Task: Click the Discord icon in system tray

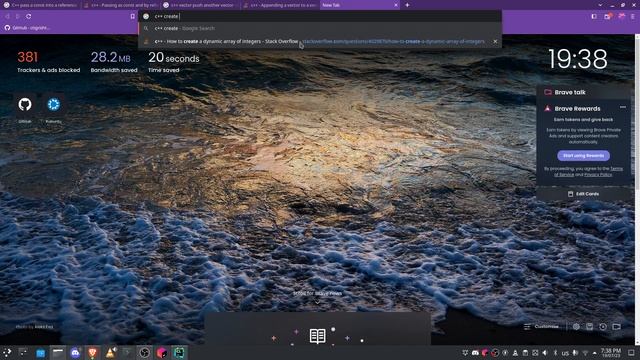Action: tap(475, 353)
